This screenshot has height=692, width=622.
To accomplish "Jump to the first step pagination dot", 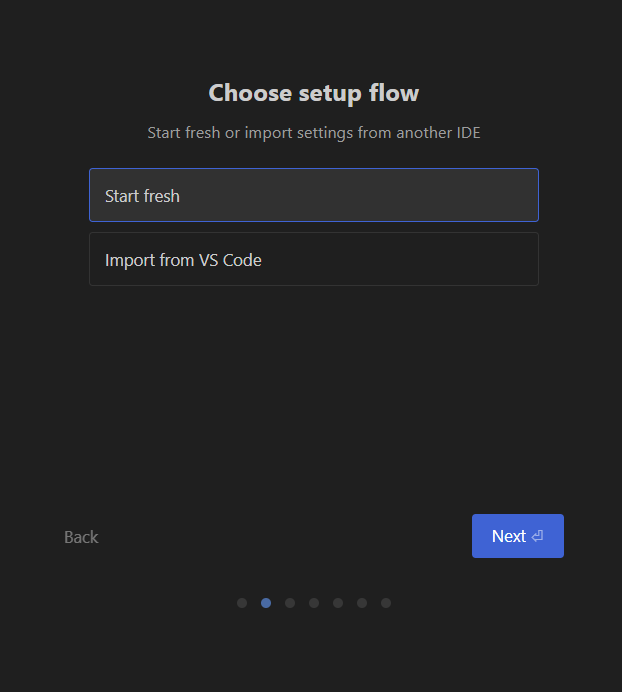I will coord(242,603).
